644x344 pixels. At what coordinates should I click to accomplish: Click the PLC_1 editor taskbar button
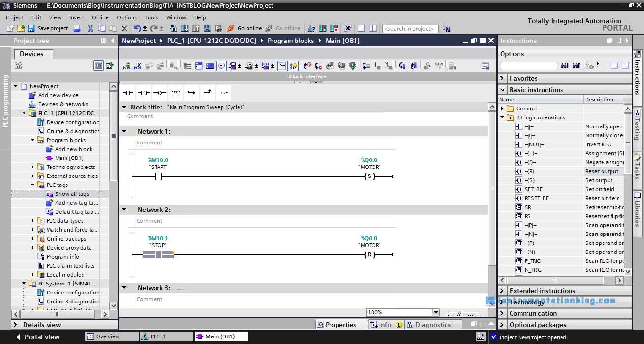[166, 336]
